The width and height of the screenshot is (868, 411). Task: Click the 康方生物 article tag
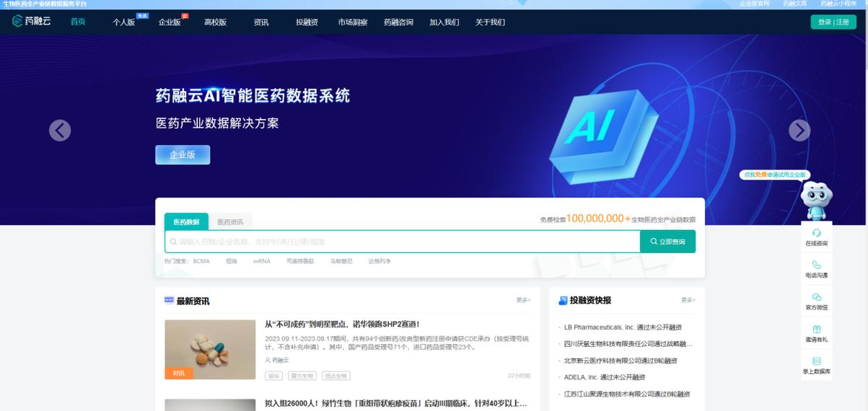click(302, 376)
